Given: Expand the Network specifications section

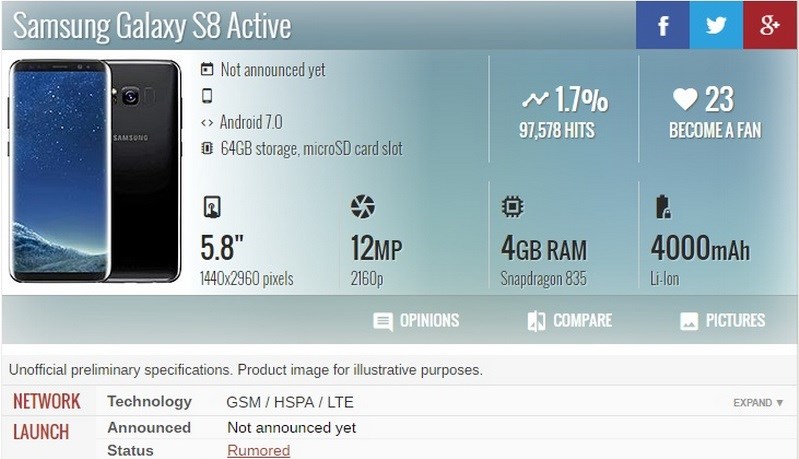Looking at the screenshot, I should coord(758,403).
